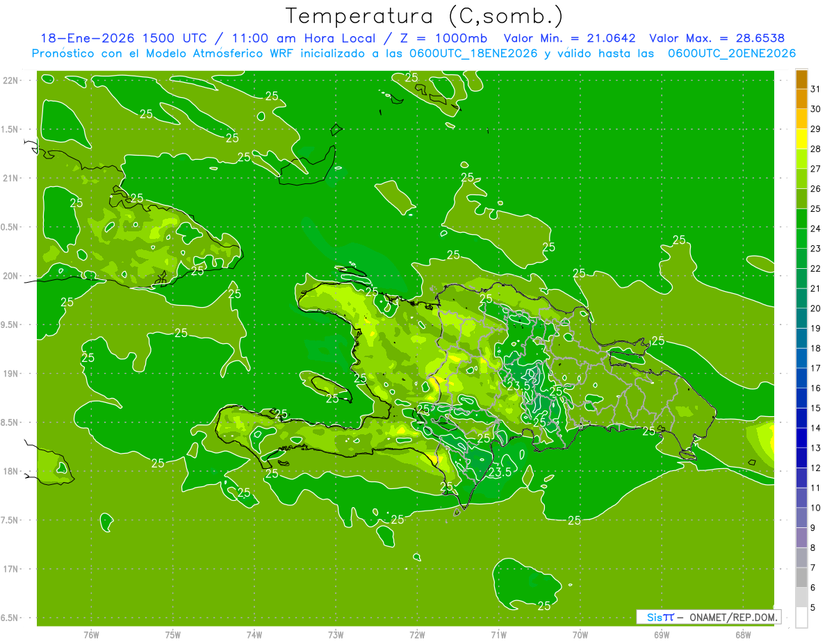Click the gray swatch between 6 and 7
The width and height of the screenshot is (834, 644).
point(801,577)
